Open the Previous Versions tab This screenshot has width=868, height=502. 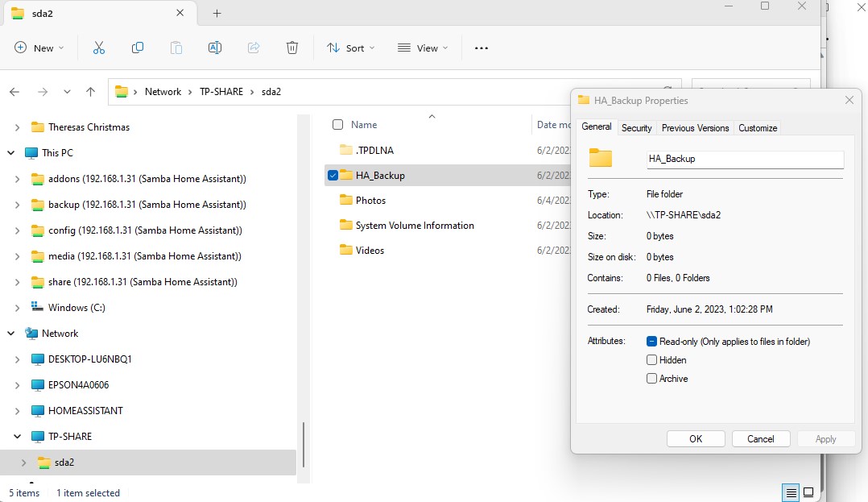pos(695,127)
